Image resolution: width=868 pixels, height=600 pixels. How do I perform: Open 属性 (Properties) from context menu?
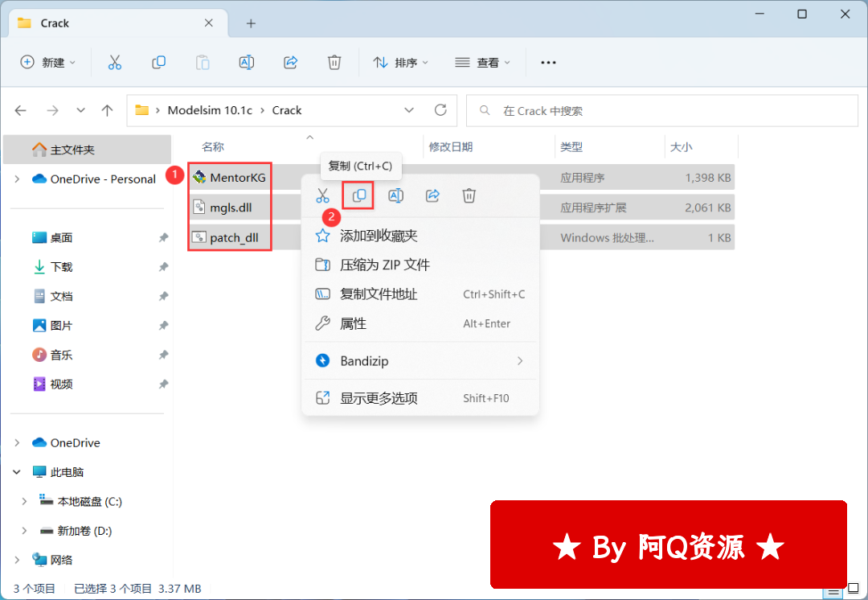pyautogui.click(x=420, y=323)
